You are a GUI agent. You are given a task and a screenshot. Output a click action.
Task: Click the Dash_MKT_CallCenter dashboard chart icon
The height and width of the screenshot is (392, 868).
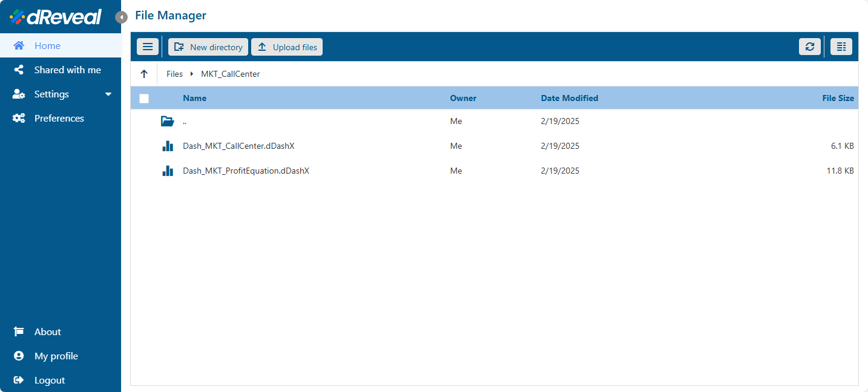point(168,146)
